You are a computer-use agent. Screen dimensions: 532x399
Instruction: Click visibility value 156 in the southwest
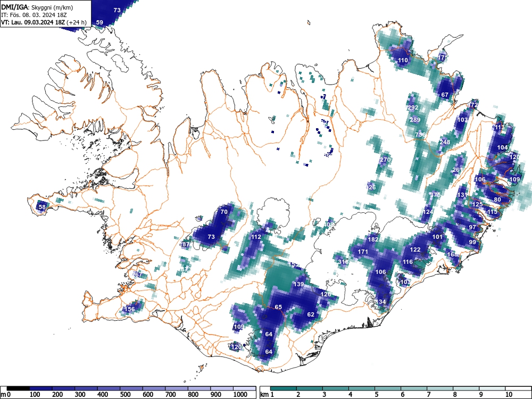pyautogui.click(x=130, y=309)
